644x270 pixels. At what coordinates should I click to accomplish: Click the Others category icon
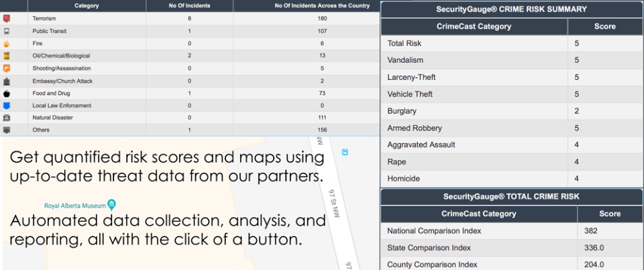click(x=7, y=130)
